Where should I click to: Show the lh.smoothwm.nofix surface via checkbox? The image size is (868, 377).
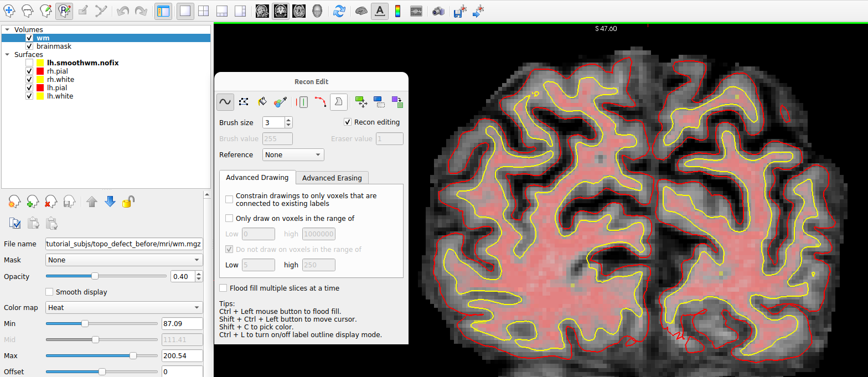[x=29, y=63]
